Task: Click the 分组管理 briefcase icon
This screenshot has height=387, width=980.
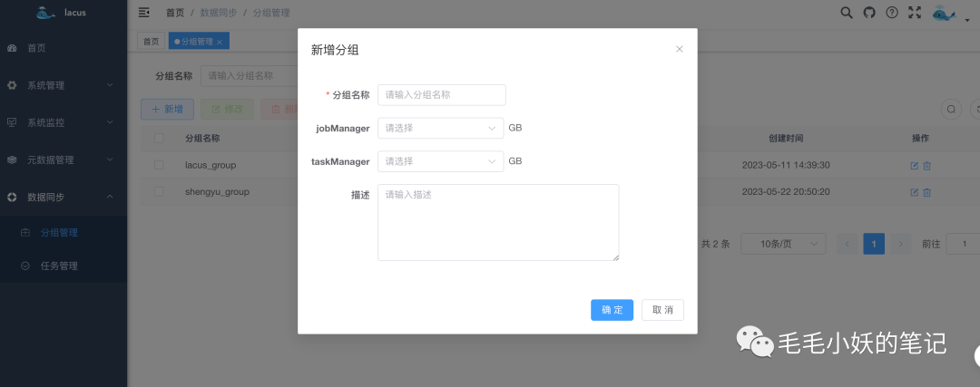Action: point(25,233)
